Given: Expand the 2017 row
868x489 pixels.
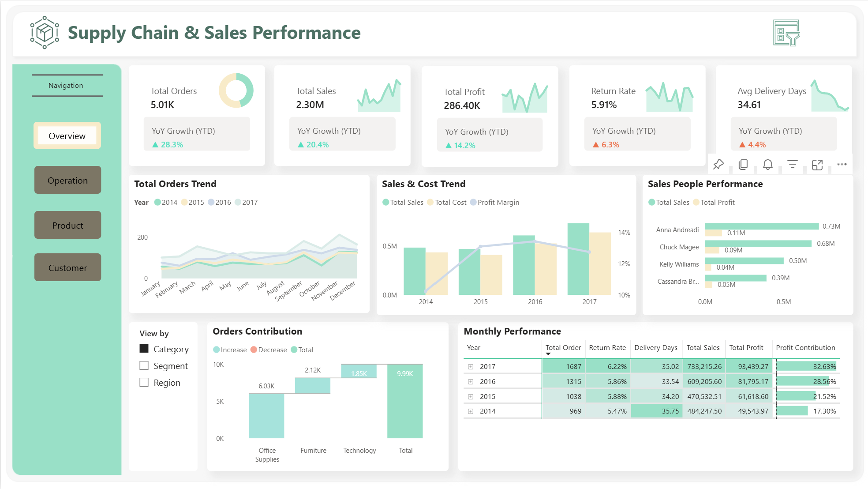Looking at the screenshot, I should point(471,367).
